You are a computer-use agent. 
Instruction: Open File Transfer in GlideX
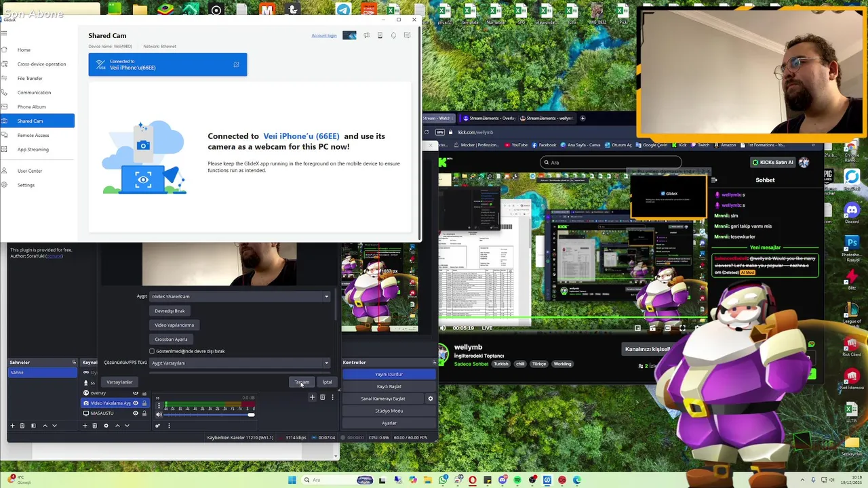[37, 78]
